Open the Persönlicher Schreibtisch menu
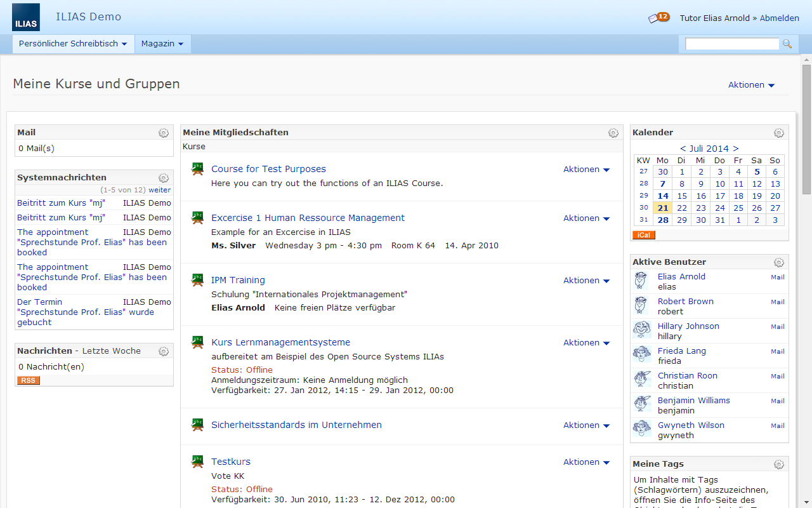The width and height of the screenshot is (812, 508). point(73,44)
